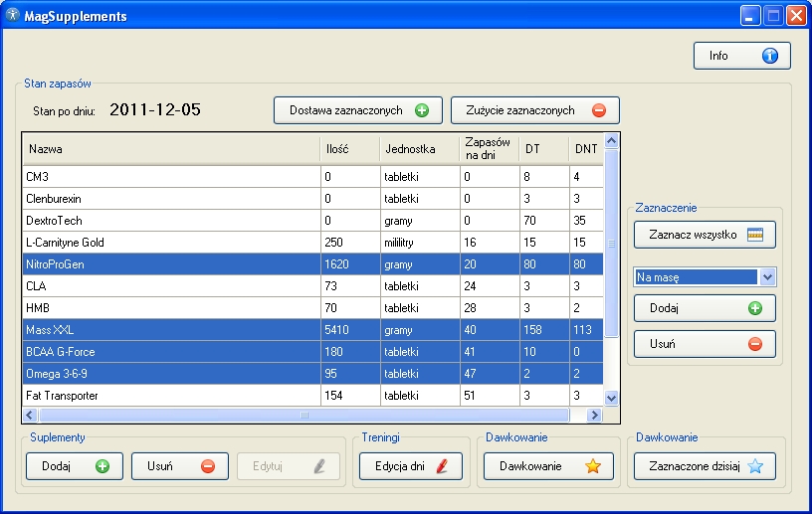Click the DNT column header
Viewport: 812px width, 514px height.
coord(586,149)
